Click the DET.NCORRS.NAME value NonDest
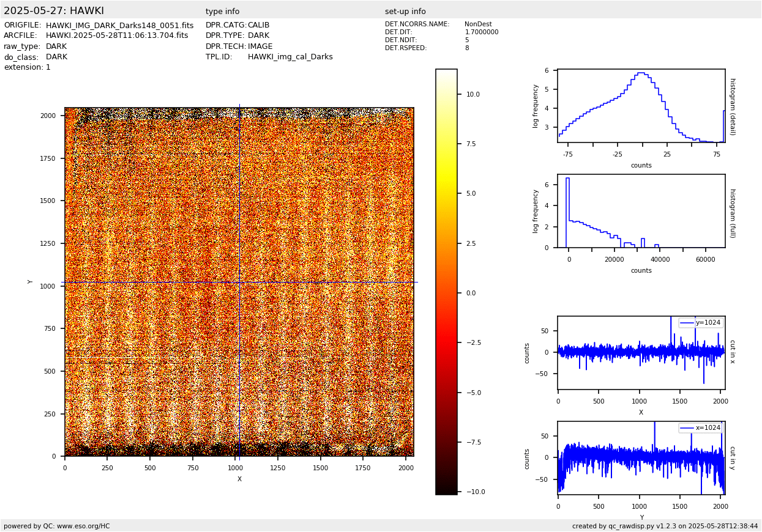The height and width of the screenshot is (532, 762). (477, 24)
